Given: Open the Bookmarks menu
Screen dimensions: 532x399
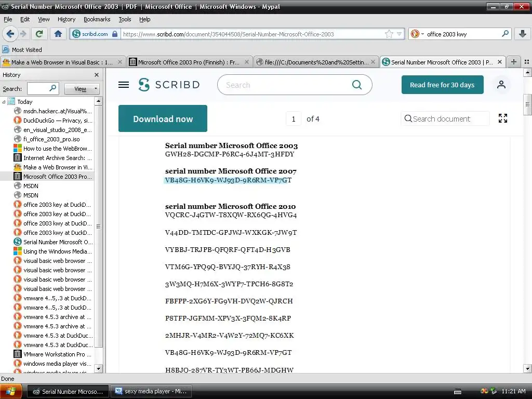Looking at the screenshot, I should pyautogui.click(x=97, y=19).
